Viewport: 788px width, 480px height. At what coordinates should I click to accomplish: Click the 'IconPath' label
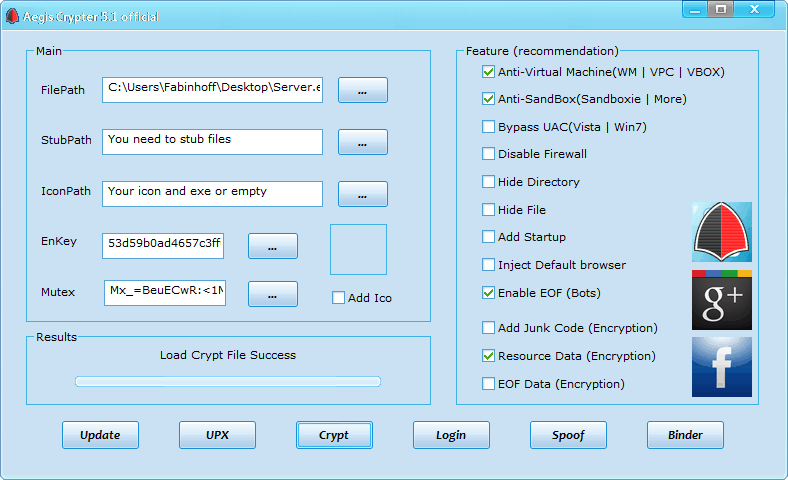point(66,191)
